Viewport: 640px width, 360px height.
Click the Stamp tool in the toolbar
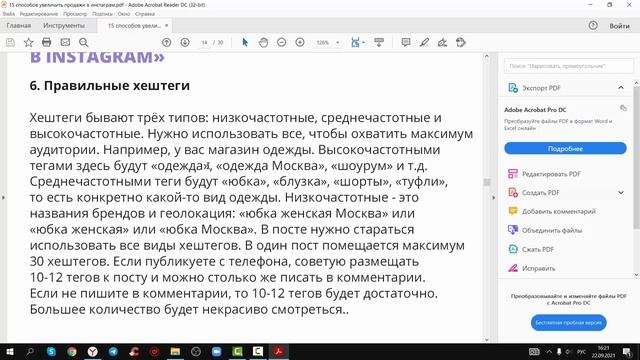[x=461, y=42]
